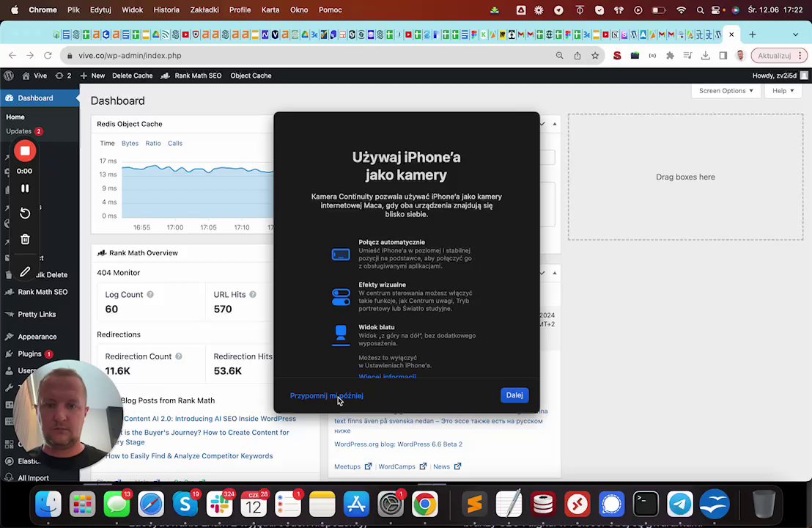The image size is (812, 528).
Task: Open Rank Math SEO admin bar menu
Action: (x=191, y=76)
